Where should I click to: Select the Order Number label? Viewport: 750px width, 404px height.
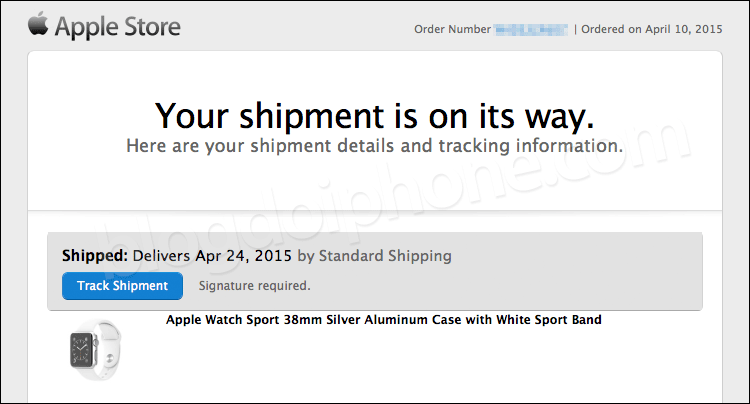(452, 29)
